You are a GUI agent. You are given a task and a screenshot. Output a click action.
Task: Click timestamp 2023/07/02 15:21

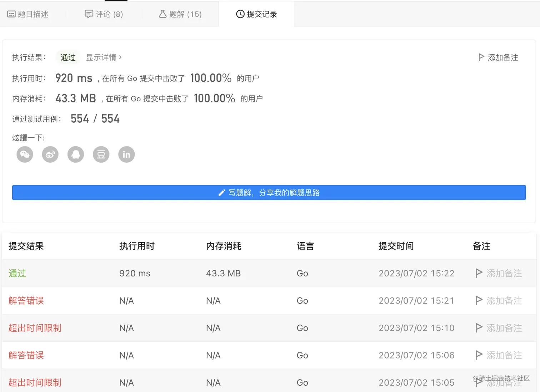(x=416, y=301)
